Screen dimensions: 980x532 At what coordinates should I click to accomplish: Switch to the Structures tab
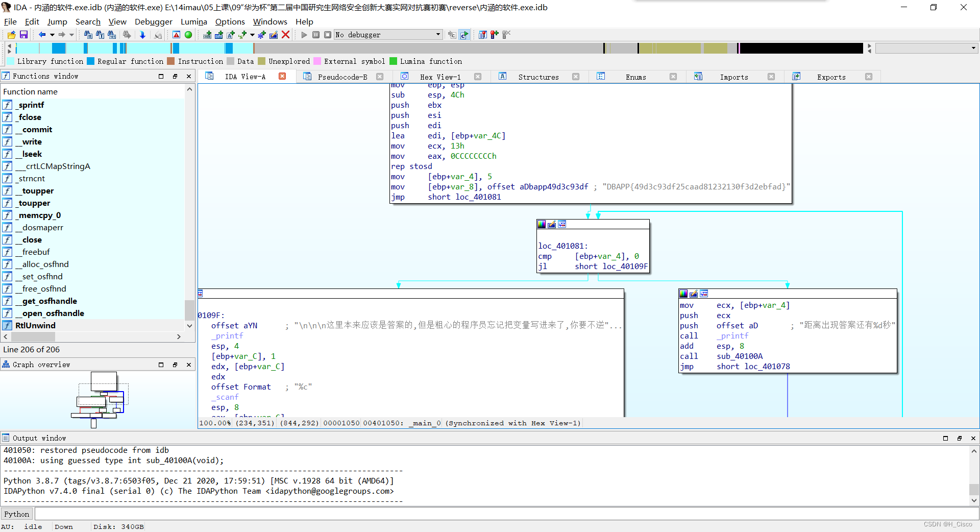pos(538,77)
